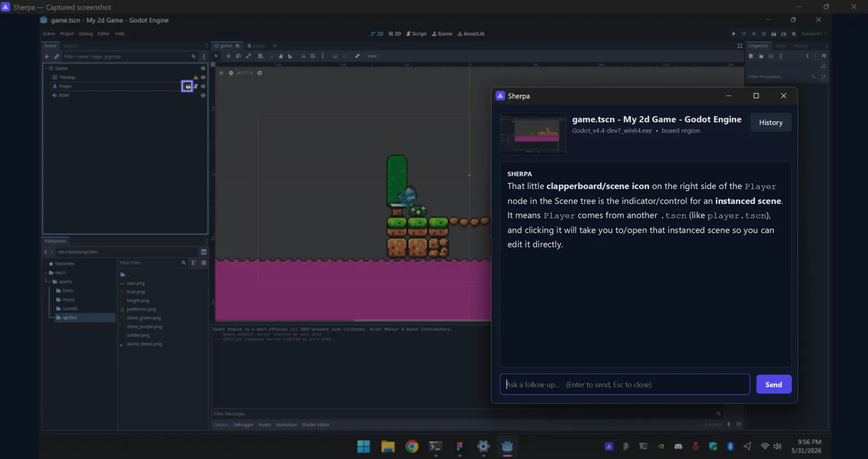The width and height of the screenshot is (868, 459).
Task: Go back in FileSystem path history
Action: 46,252
